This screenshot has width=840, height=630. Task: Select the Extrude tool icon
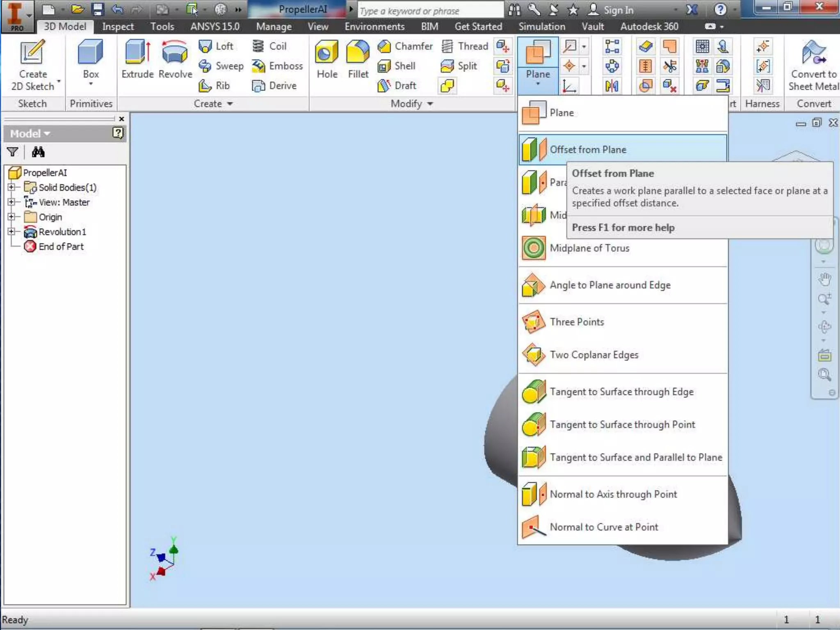(137, 53)
